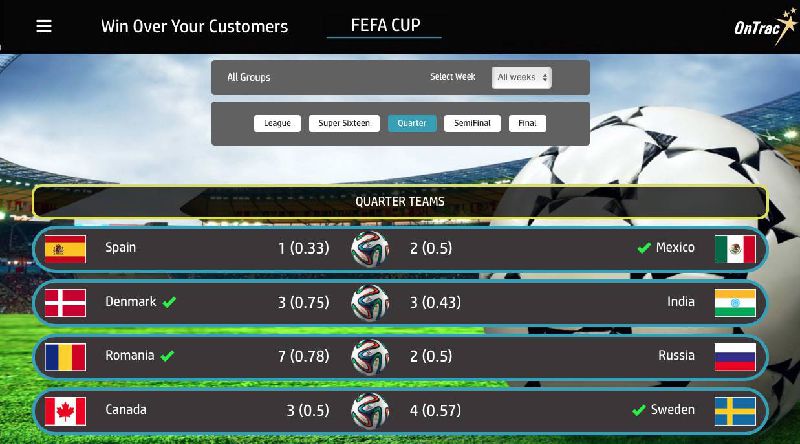Viewport: 800px width, 444px height.
Task: Click the Mexico flag icon
Action: (735, 248)
